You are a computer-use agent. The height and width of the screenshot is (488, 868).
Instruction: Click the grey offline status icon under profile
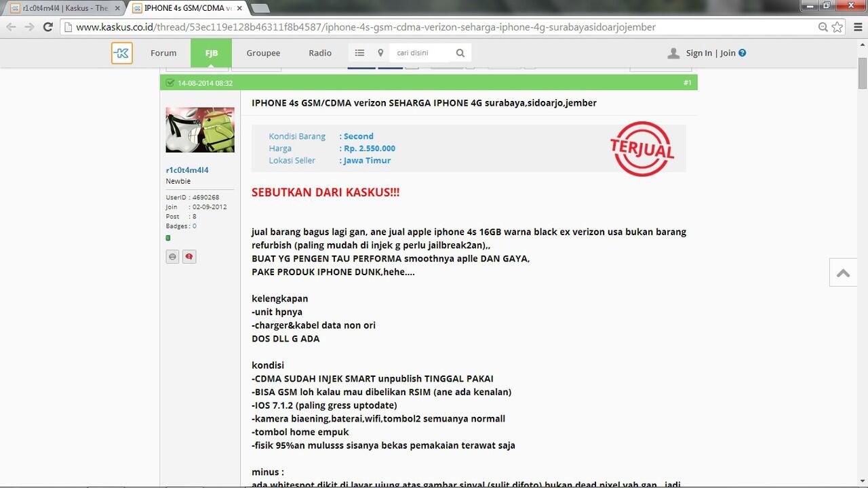172,257
